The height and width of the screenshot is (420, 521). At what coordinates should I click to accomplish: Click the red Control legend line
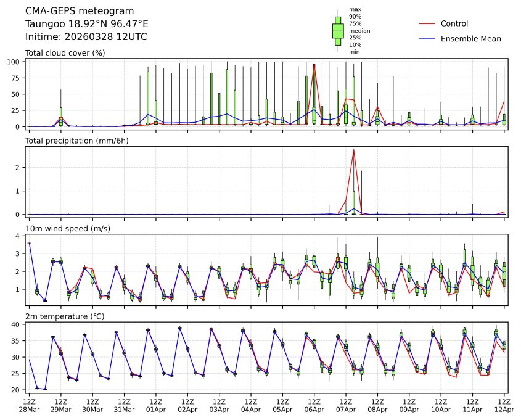(x=427, y=23)
